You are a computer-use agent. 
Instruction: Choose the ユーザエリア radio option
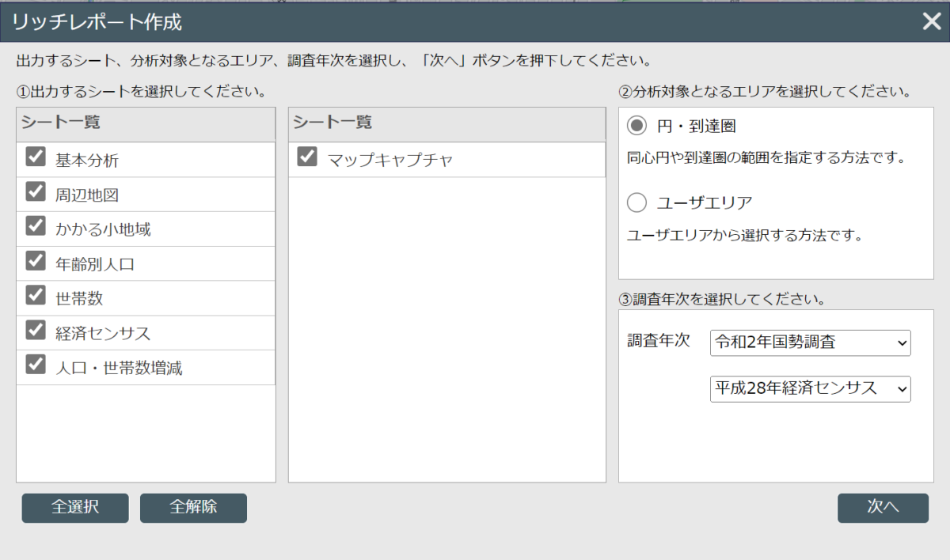click(636, 203)
